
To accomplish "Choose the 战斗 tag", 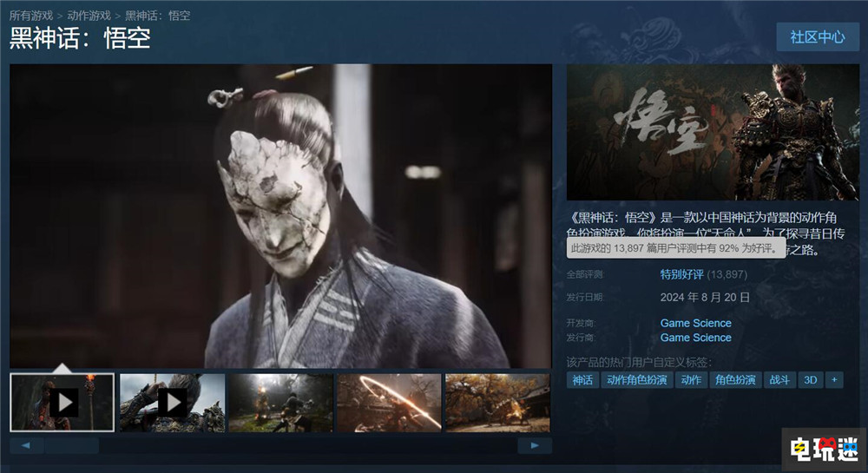I will click(779, 380).
